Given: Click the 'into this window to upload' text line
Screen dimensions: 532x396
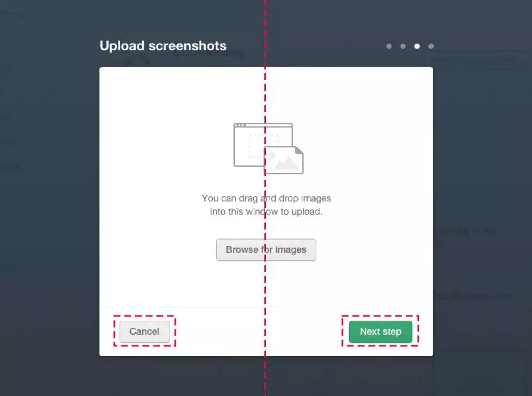Looking at the screenshot, I should click(267, 211).
